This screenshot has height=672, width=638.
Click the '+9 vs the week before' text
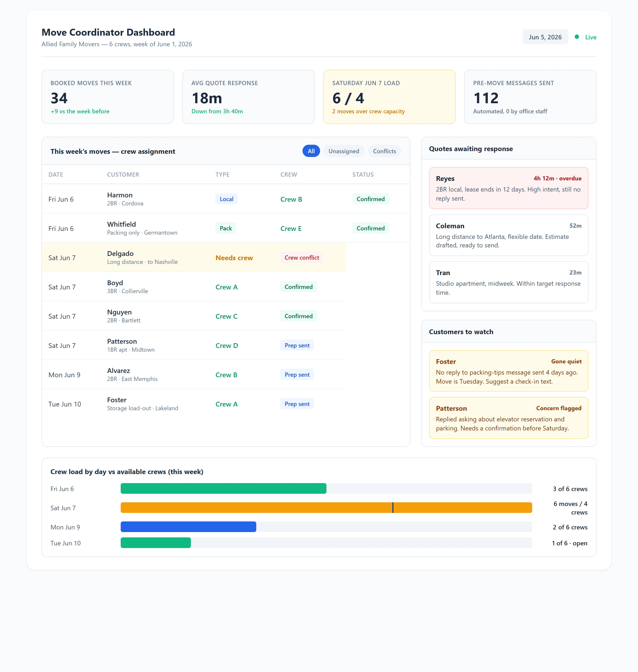(80, 111)
